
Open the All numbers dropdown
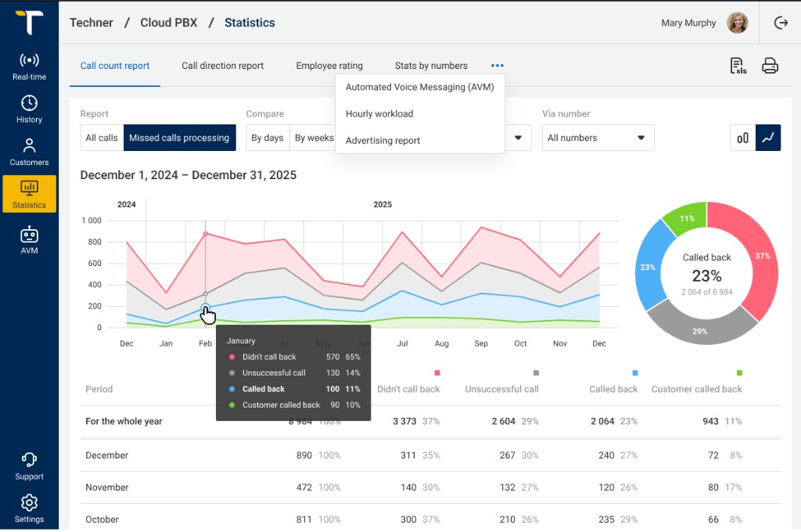[x=598, y=138]
